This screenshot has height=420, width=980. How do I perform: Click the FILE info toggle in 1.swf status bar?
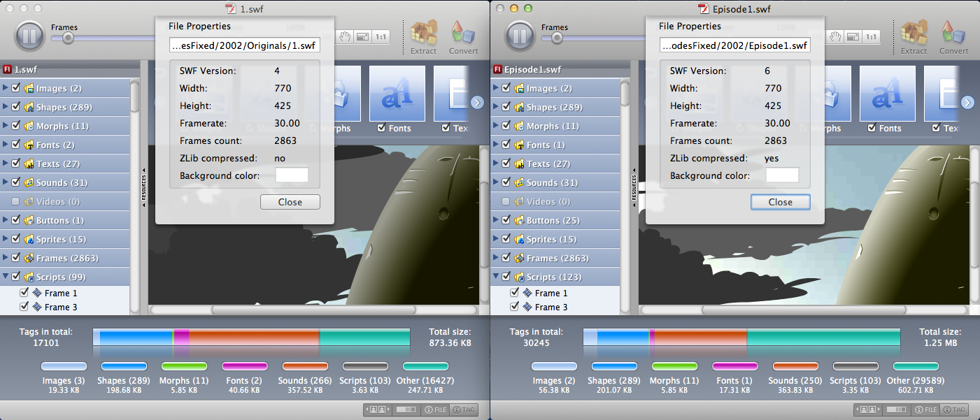[435, 410]
